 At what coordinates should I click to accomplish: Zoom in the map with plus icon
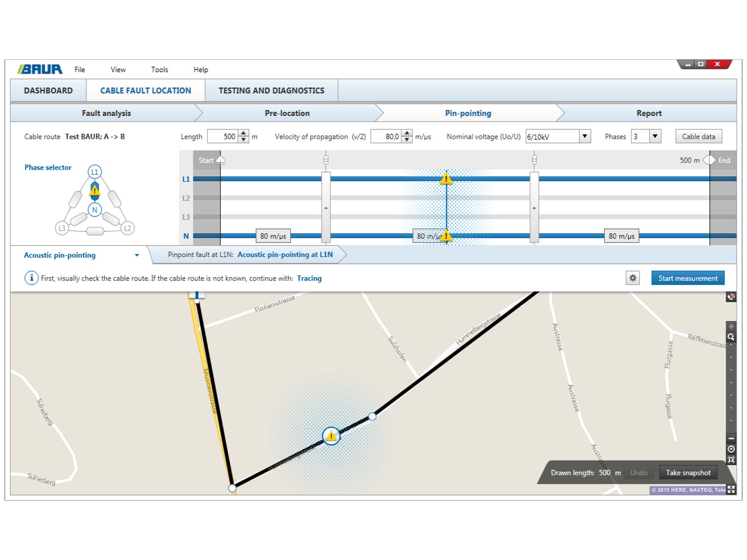point(731,326)
